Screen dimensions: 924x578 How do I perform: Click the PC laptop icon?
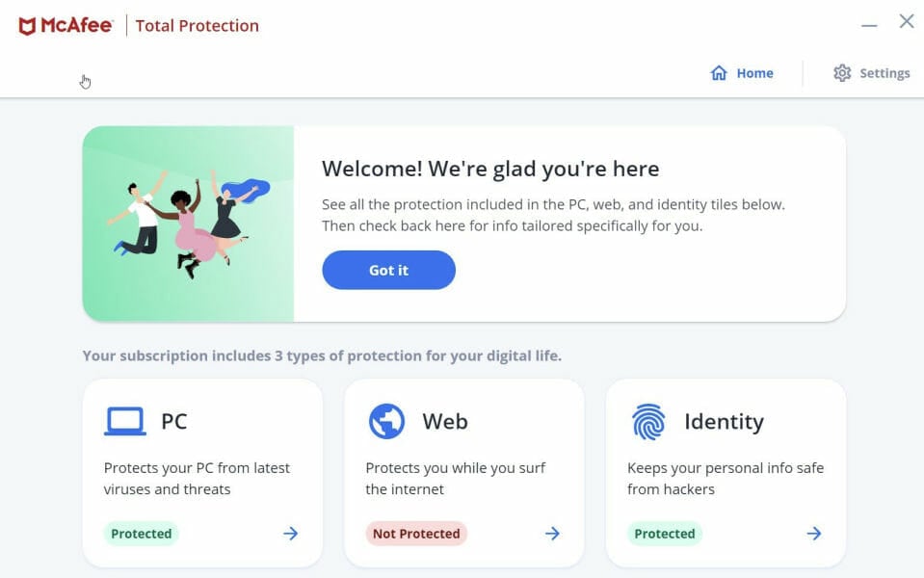(x=125, y=421)
